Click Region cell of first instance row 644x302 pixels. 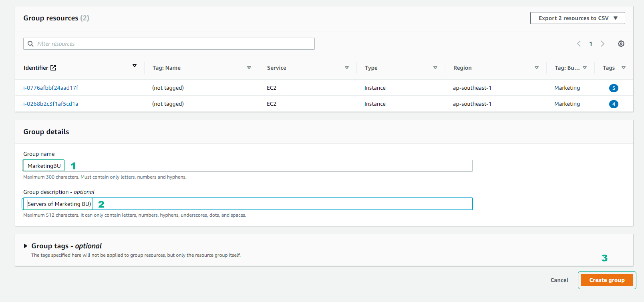tap(472, 88)
